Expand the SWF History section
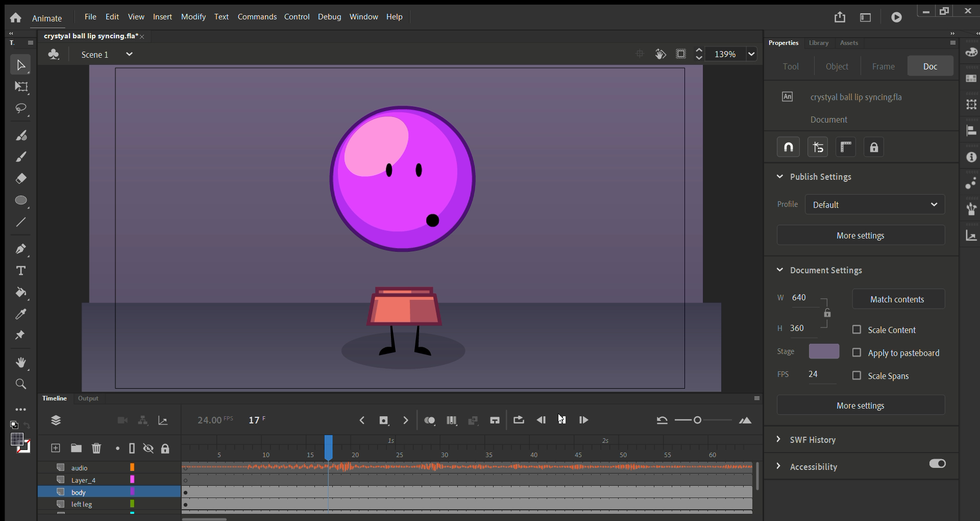The image size is (980, 521). point(778,439)
